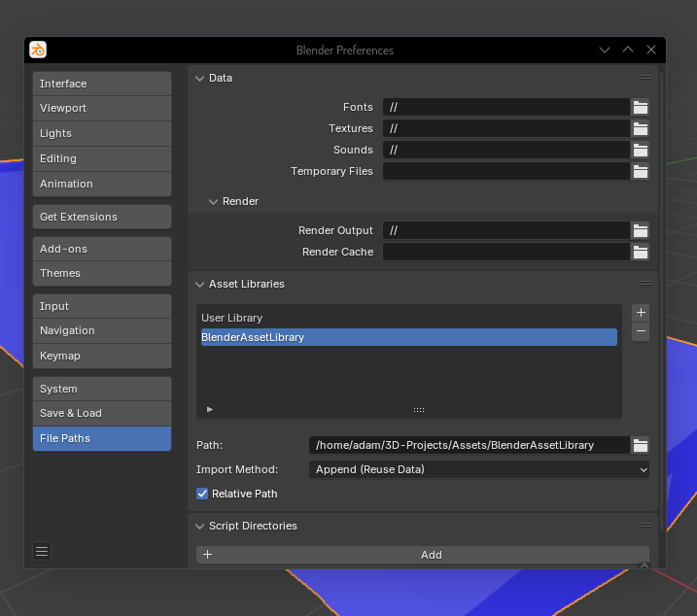This screenshot has width=697, height=616.
Task: Open the Animation preferences section
Action: point(102,184)
